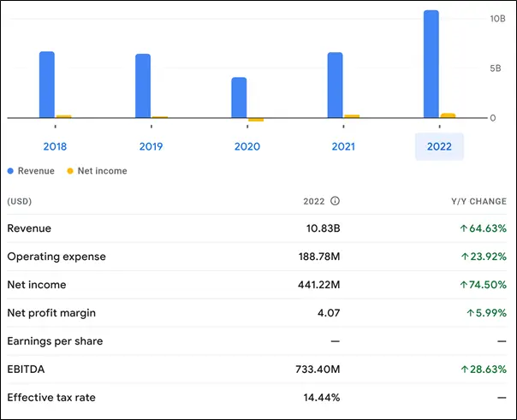
Task: Click the info icon beside 2022 header
Action: click(335, 202)
